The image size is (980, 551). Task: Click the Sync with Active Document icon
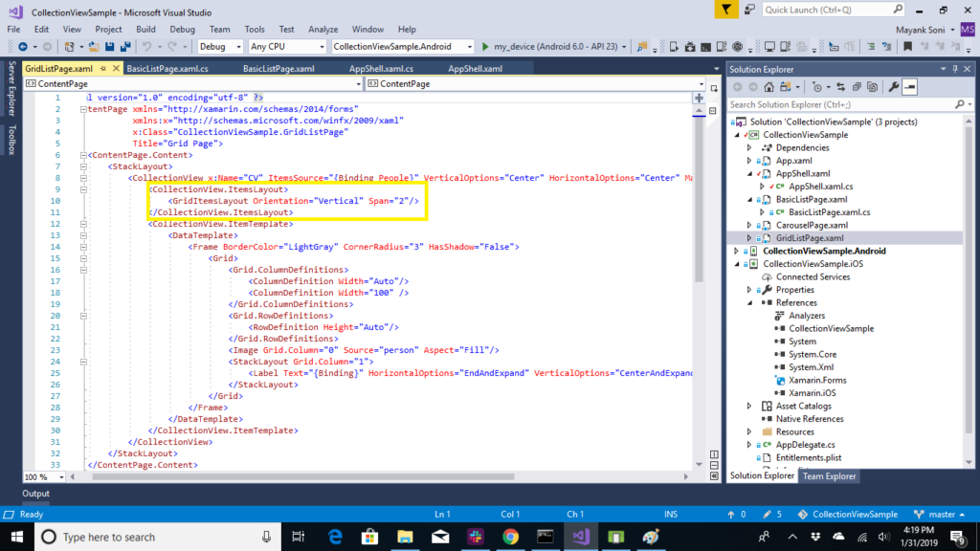[840, 87]
